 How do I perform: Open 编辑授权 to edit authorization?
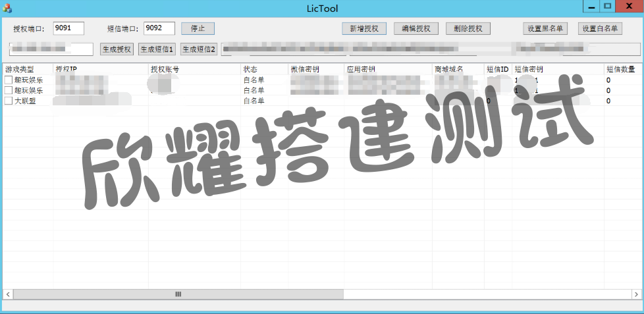pyautogui.click(x=416, y=29)
